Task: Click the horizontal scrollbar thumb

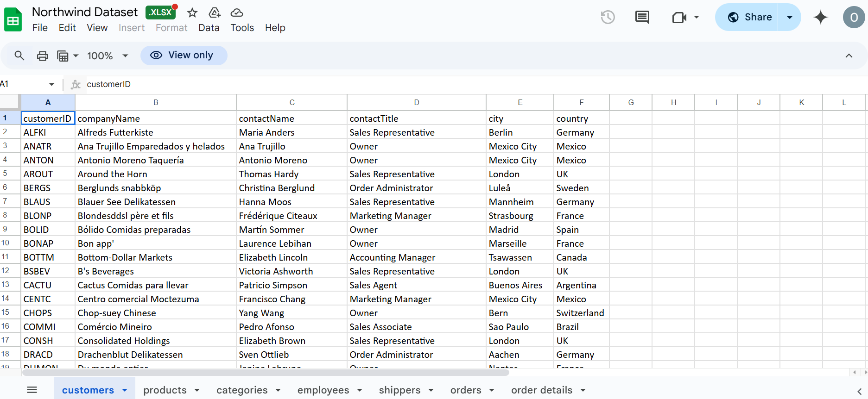Action: [266, 372]
